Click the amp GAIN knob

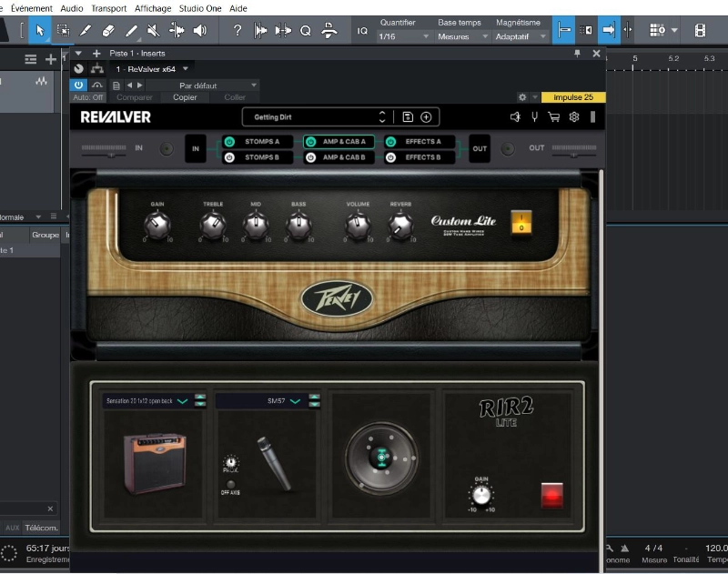(157, 226)
